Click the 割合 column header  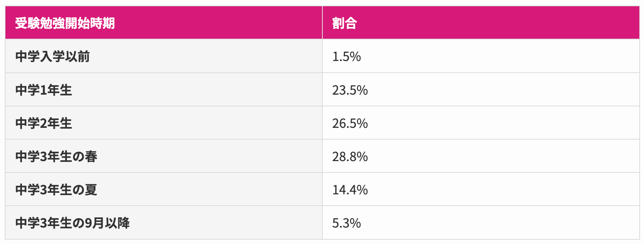coord(344,23)
